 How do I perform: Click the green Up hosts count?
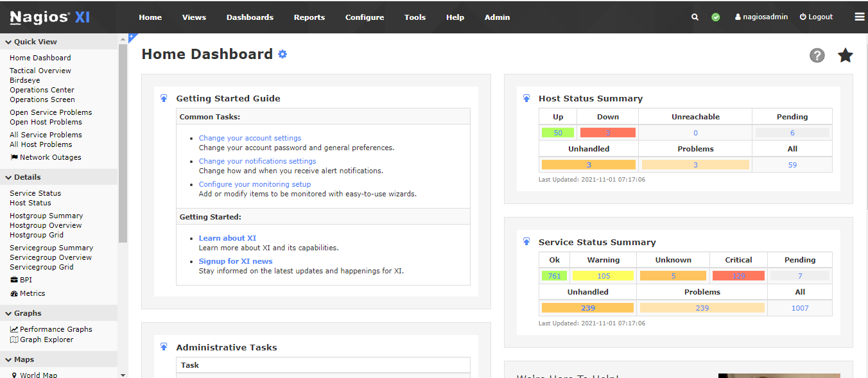tap(558, 133)
